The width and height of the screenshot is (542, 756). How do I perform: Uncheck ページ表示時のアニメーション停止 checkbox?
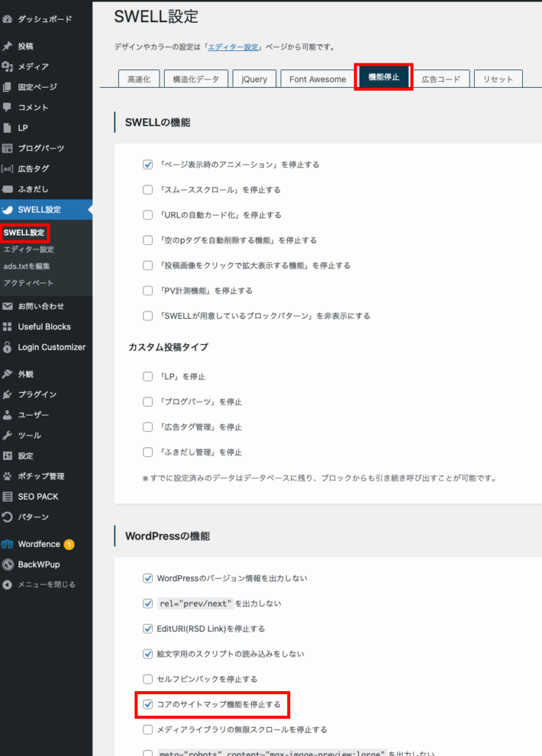[x=148, y=165]
